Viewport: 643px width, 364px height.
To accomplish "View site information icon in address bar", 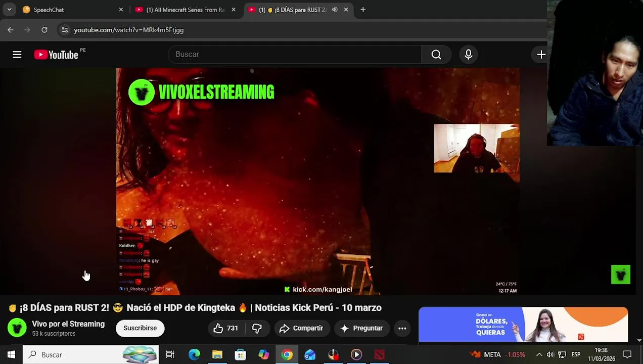I will (65, 30).
